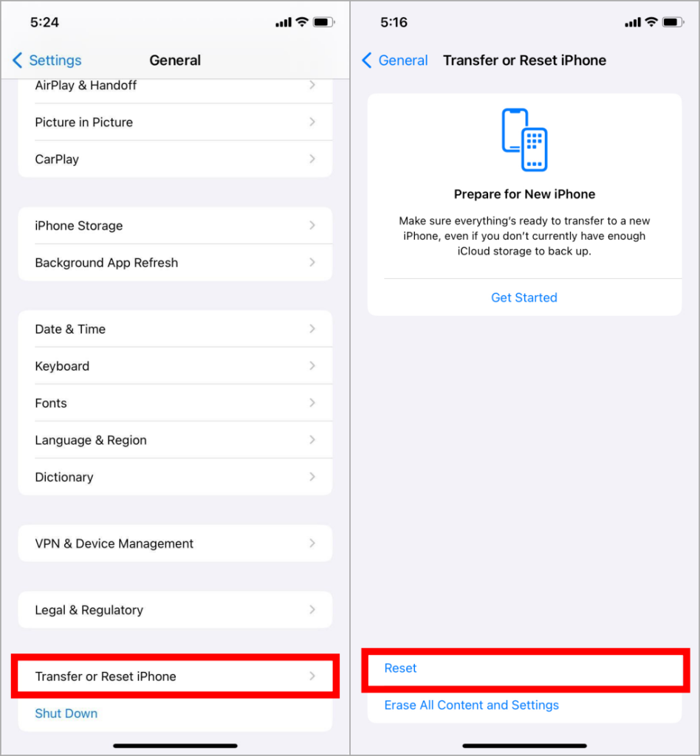Open the iPhone Storage chevron
The width and height of the screenshot is (700, 756).
(x=312, y=225)
